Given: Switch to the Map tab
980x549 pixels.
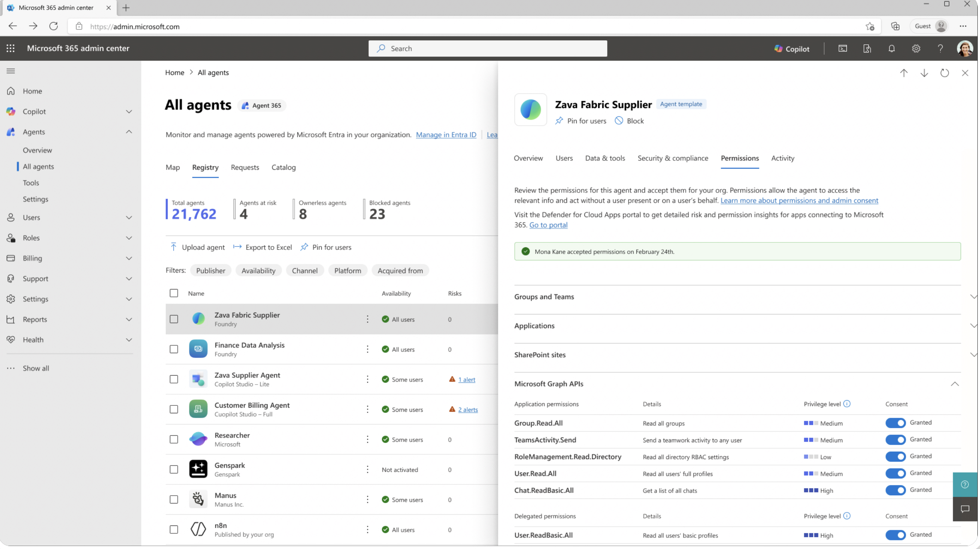Looking at the screenshot, I should point(173,167).
